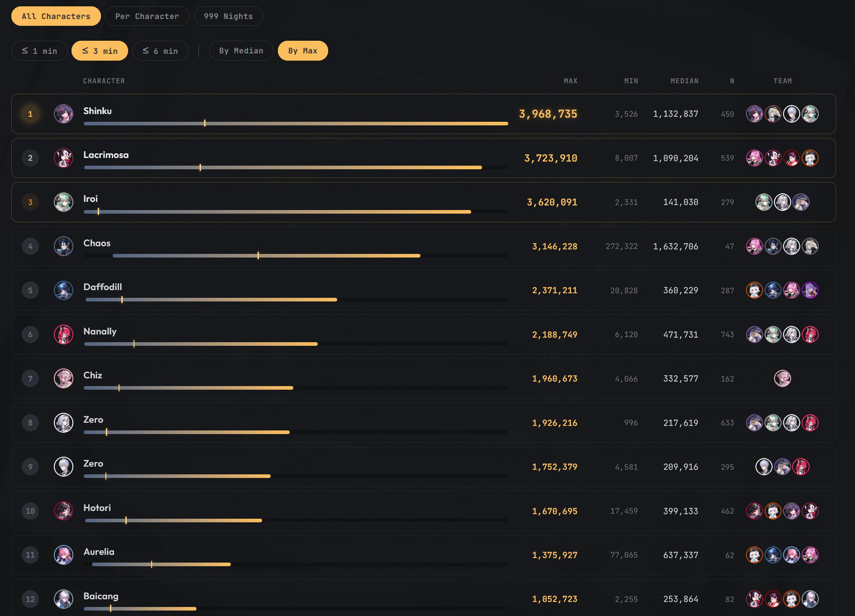
Task: Open the 999 Nights tab
Action: 228,16
